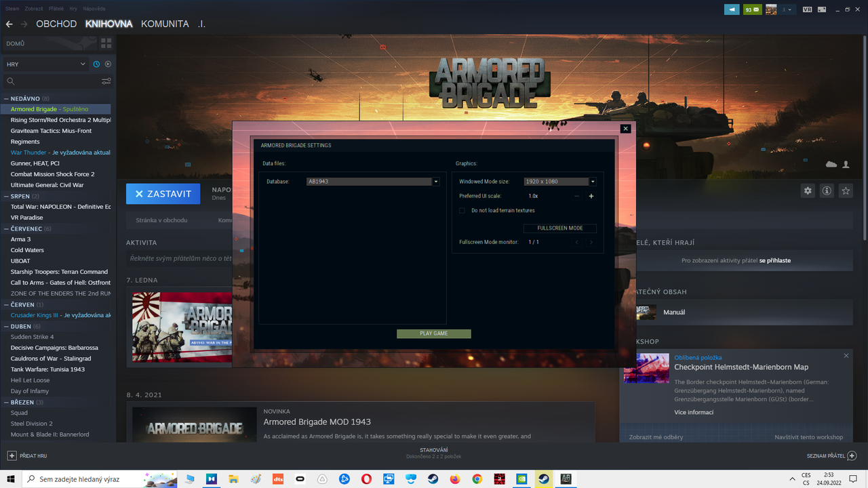Screen dimensions: 868x488
Task: Open Armored Brigade taskbar icon
Action: pos(566,479)
